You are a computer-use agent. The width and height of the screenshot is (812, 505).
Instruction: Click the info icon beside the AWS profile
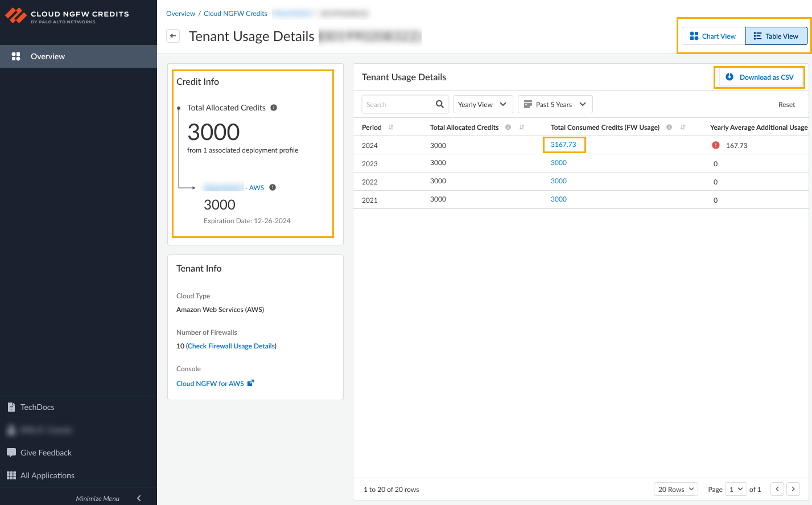[273, 187]
